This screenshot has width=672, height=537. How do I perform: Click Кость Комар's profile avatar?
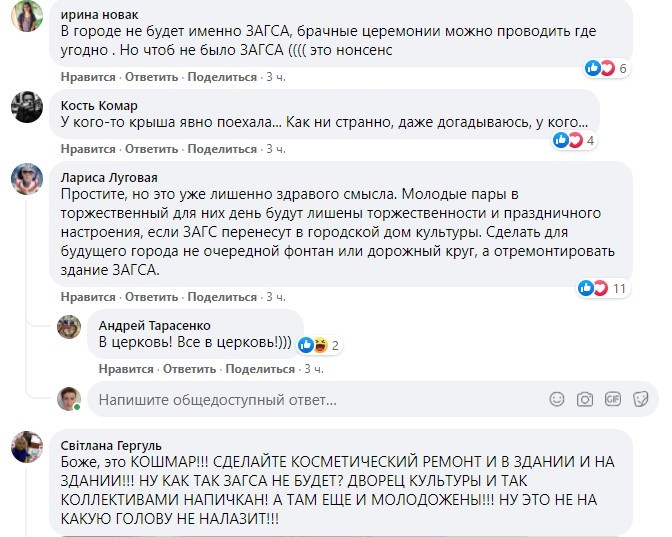point(26,106)
